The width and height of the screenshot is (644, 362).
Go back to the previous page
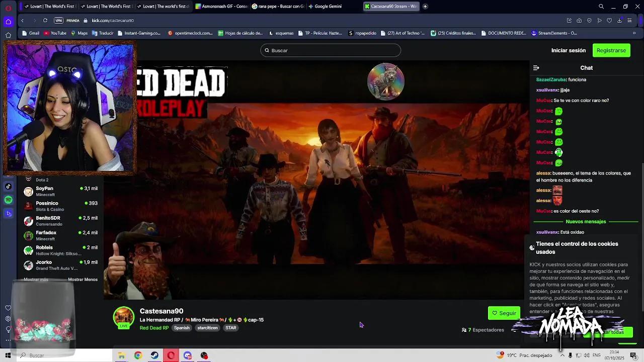[22, 21]
